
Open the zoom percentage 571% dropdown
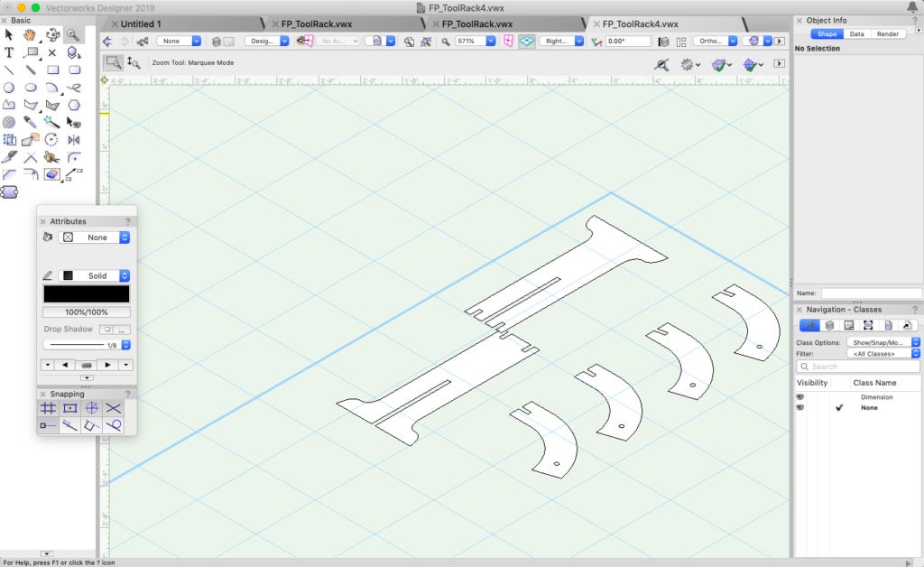(476, 42)
